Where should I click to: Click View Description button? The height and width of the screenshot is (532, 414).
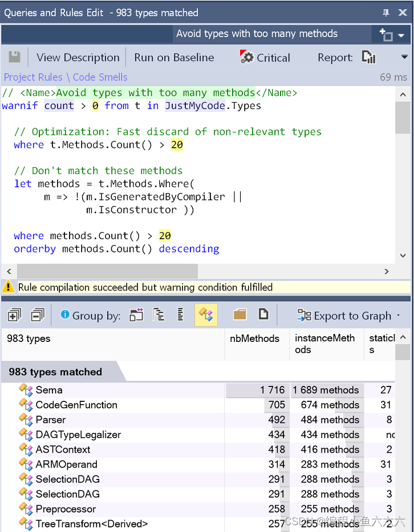[78, 57]
